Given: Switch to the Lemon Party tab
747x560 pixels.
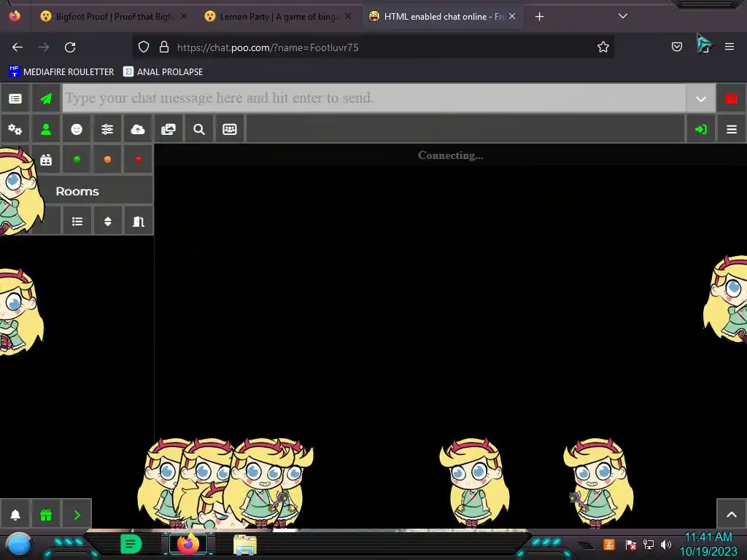Looking at the screenshot, I should click(278, 17).
